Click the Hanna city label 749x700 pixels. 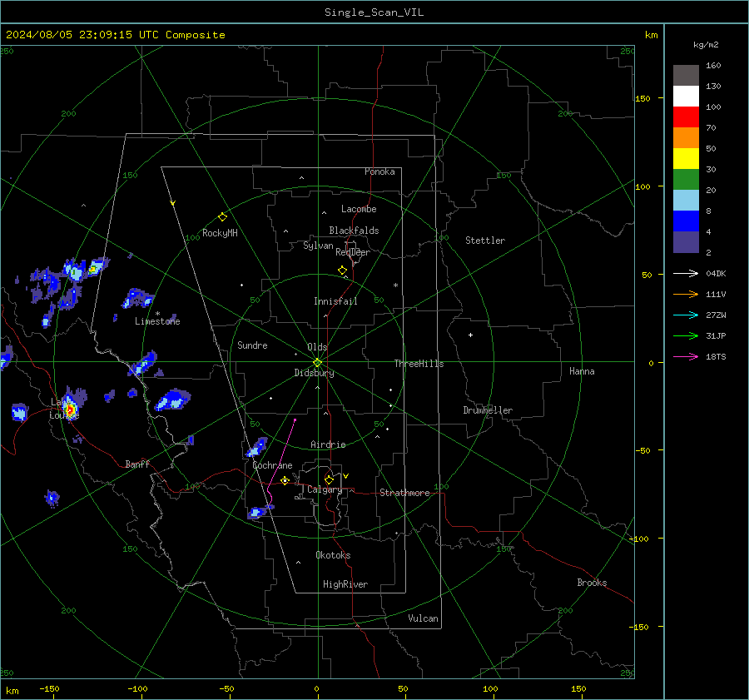point(582,371)
